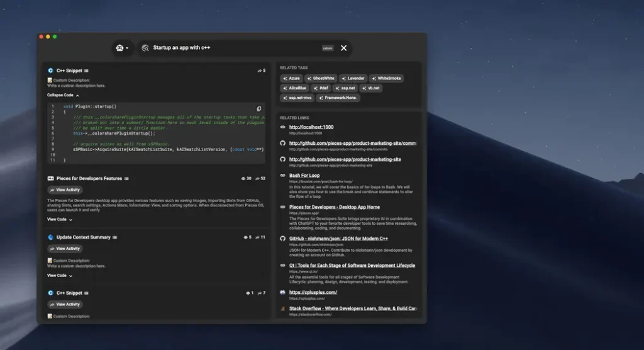Click the 'Custom Description:' text of the first C++ Snippet

click(x=72, y=80)
